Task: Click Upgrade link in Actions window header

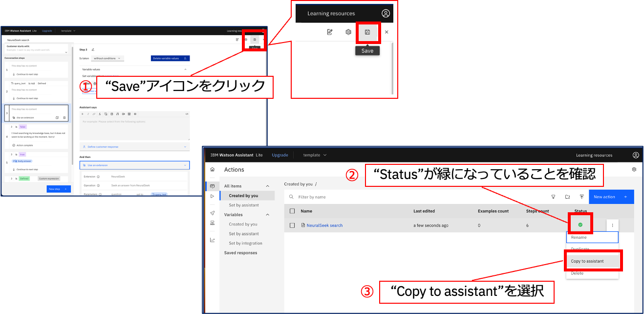Action: coord(280,155)
